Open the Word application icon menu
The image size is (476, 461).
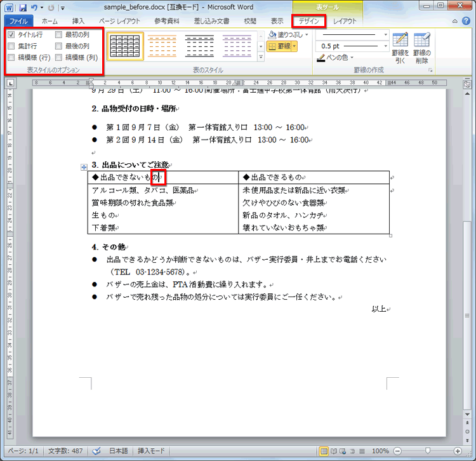pyautogui.click(x=9, y=8)
